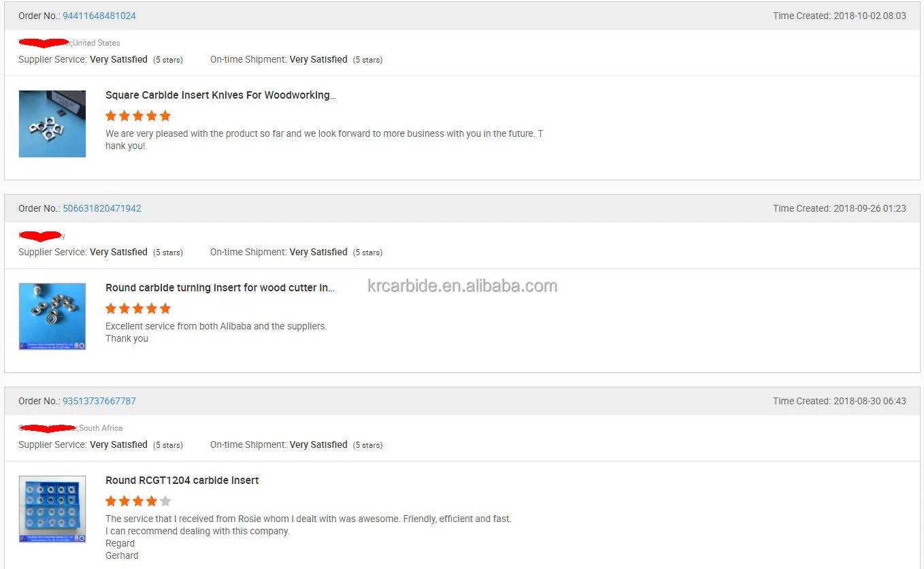Screen dimensions: 924x569
Task: Click the Time Created 2018-09-26 01:23 timestamp
Action: [x=839, y=208]
